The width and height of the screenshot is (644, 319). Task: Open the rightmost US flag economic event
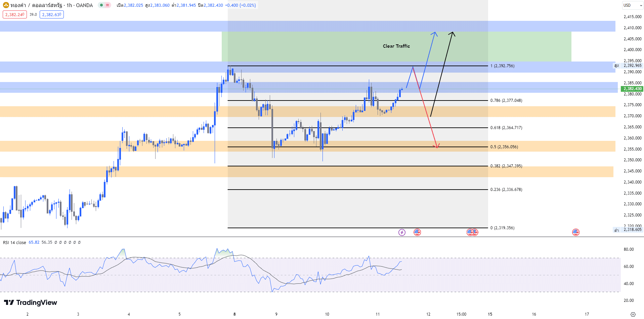(576, 232)
